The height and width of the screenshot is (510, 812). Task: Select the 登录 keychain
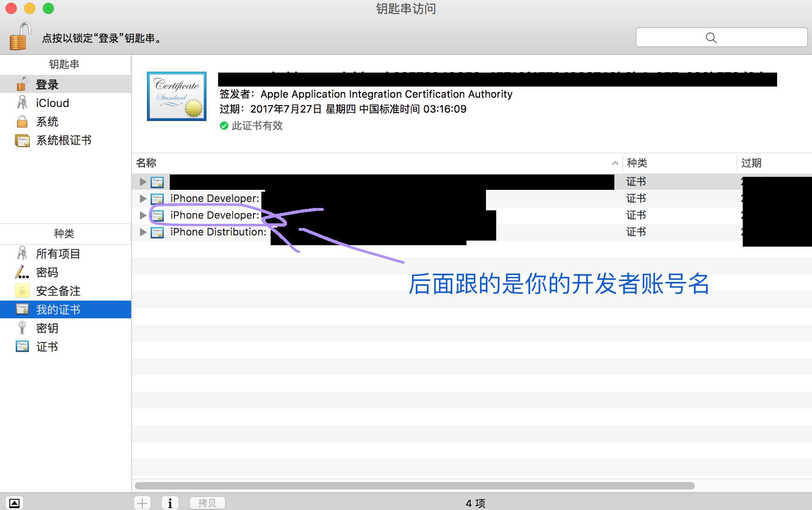(66, 84)
